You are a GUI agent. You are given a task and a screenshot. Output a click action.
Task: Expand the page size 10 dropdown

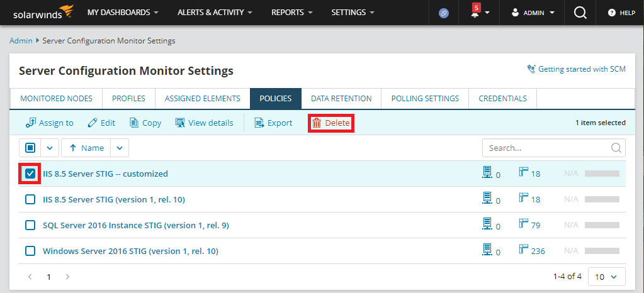[606, 277]
